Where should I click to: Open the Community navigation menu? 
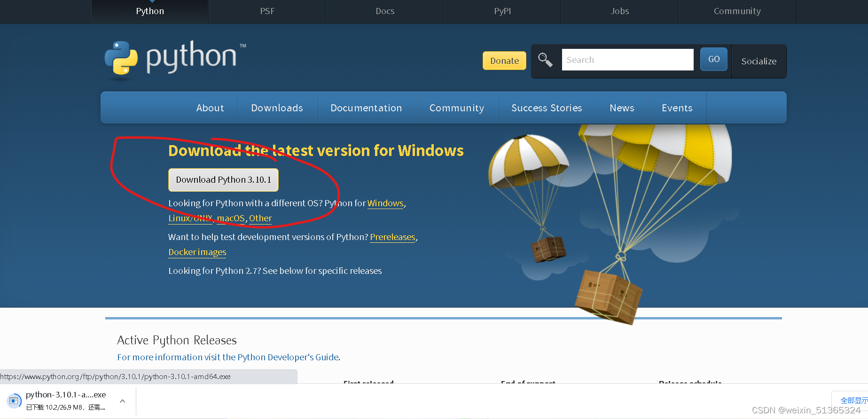pos(457,108)
